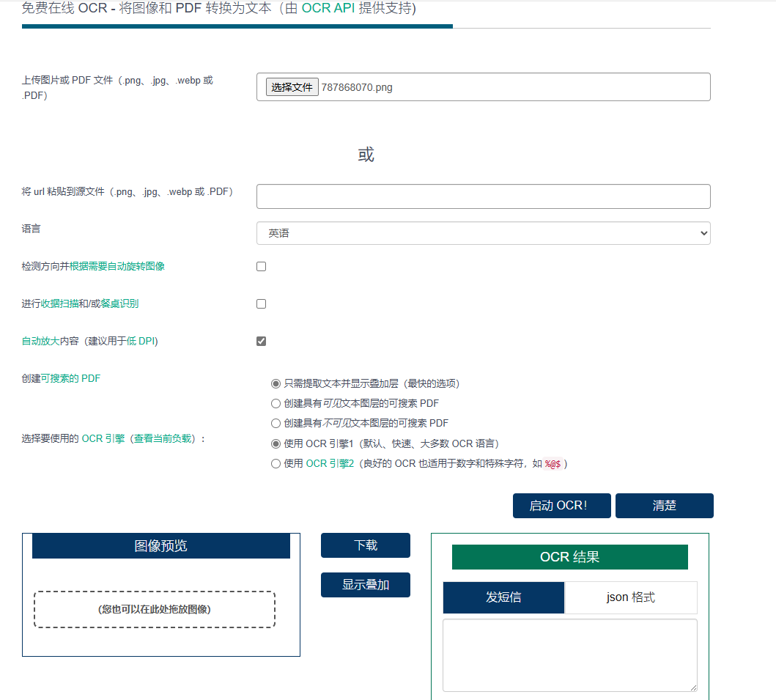Open the OCR API link in the header
The width and height of the screenshot is (776, 700).
pyautogui.click(x=328, y=8)
